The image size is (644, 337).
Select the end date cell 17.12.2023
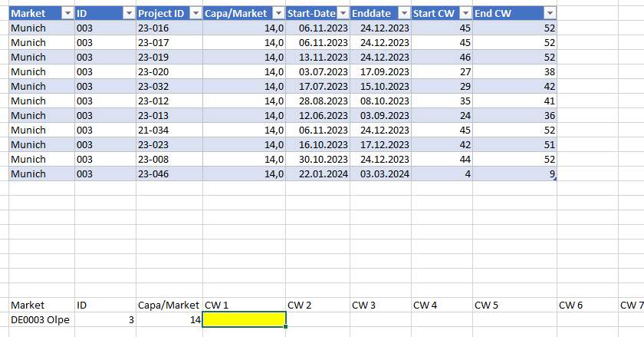click(x=381, y=145)
